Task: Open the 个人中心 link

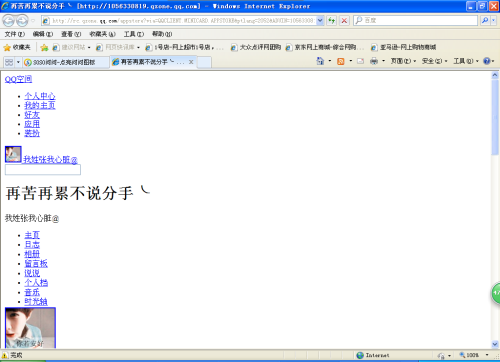Action: [40, 96]
